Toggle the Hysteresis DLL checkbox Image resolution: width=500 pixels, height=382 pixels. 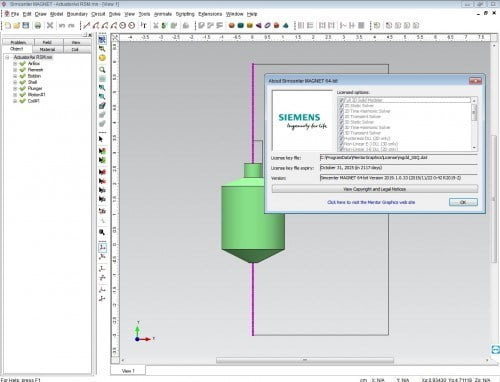[x=341, y=138]
